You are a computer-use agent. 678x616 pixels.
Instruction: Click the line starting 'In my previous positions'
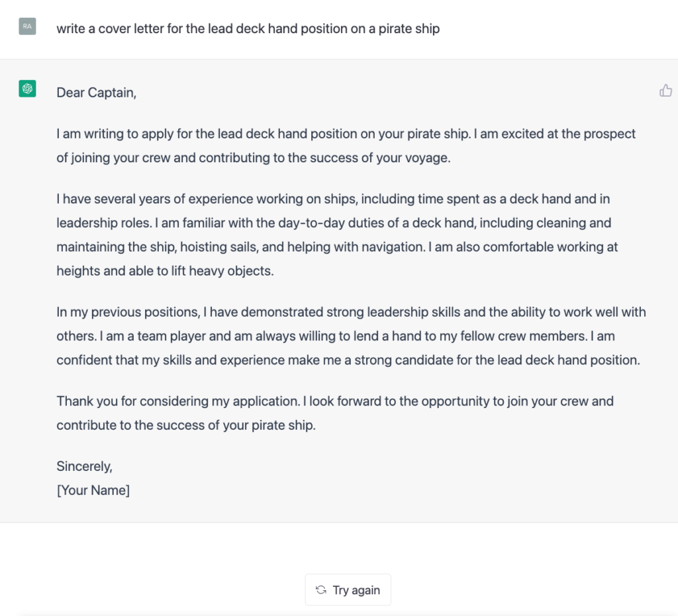(x=351, y=312)
